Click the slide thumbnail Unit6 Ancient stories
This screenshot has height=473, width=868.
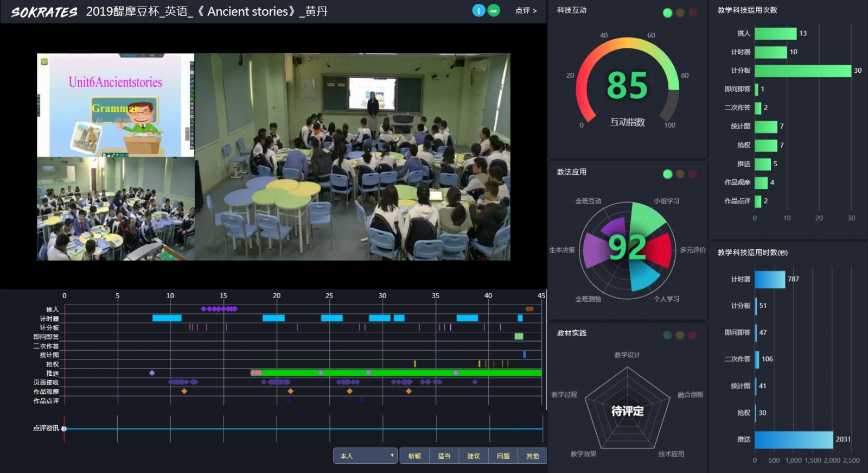coord(116,105)
